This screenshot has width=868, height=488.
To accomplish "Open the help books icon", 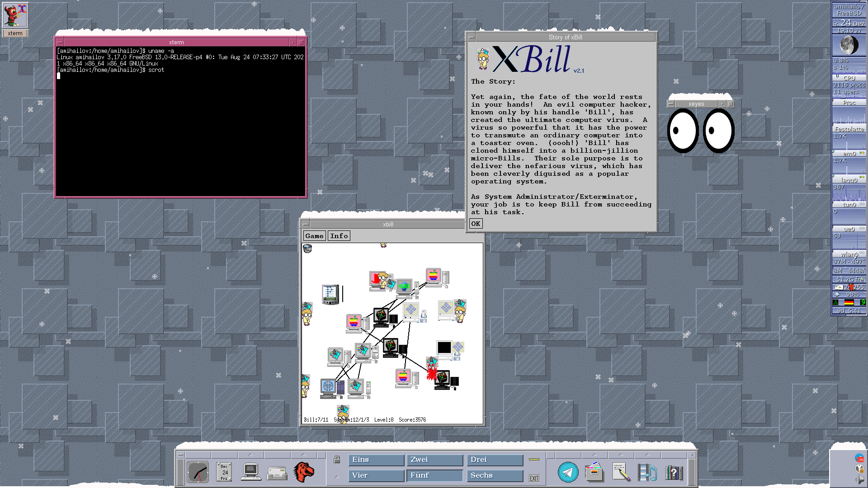I will [674, 473].
